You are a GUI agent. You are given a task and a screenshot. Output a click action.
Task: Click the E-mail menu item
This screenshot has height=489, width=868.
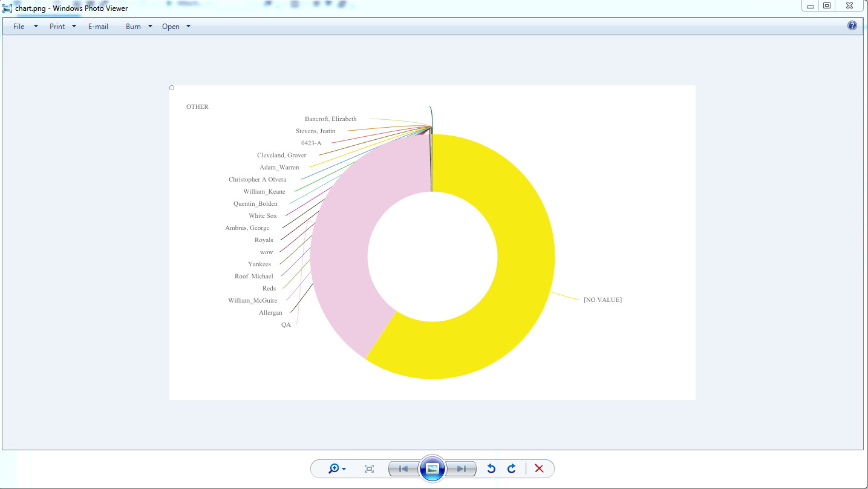point(98,27)
